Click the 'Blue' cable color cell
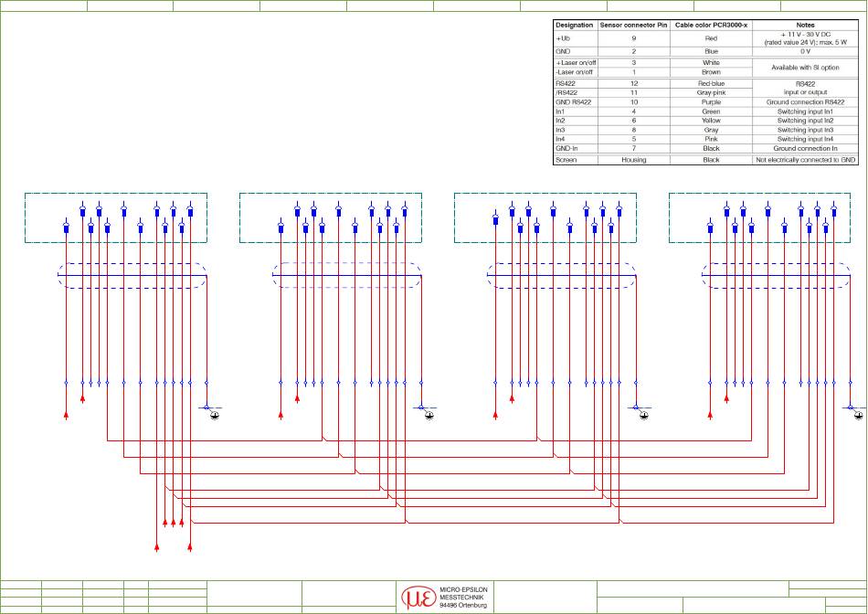 pyautogui.click(x=712, y=51)
